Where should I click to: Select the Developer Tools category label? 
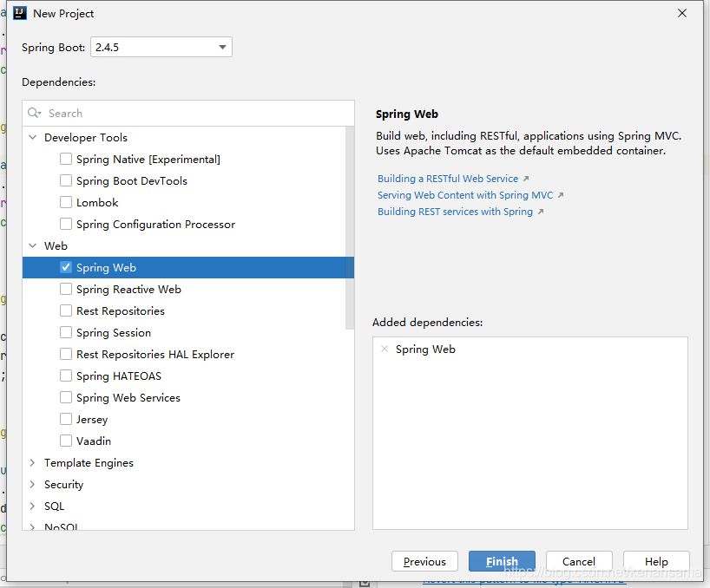click(x=86, y=137)
